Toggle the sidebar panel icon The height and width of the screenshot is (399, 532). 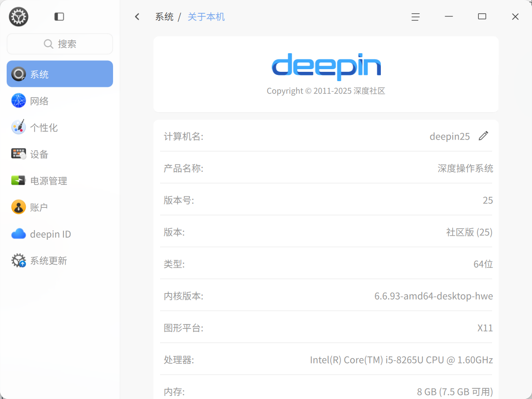59,17
